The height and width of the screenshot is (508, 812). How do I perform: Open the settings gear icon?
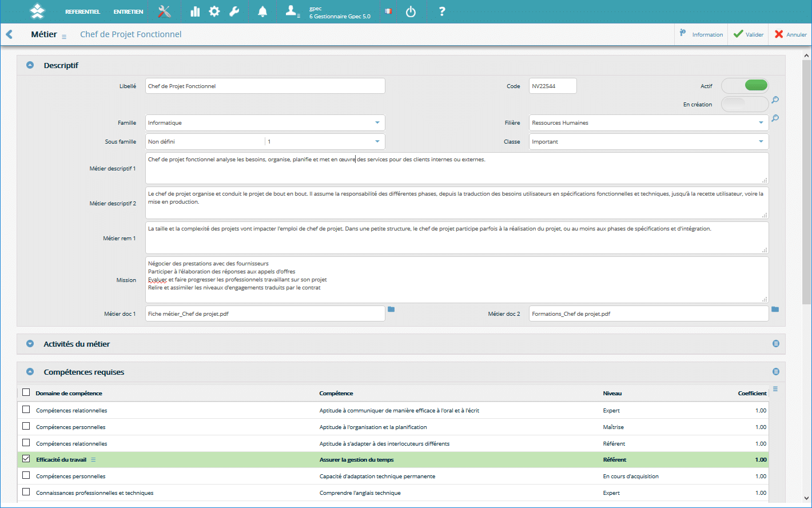[214, 11]
